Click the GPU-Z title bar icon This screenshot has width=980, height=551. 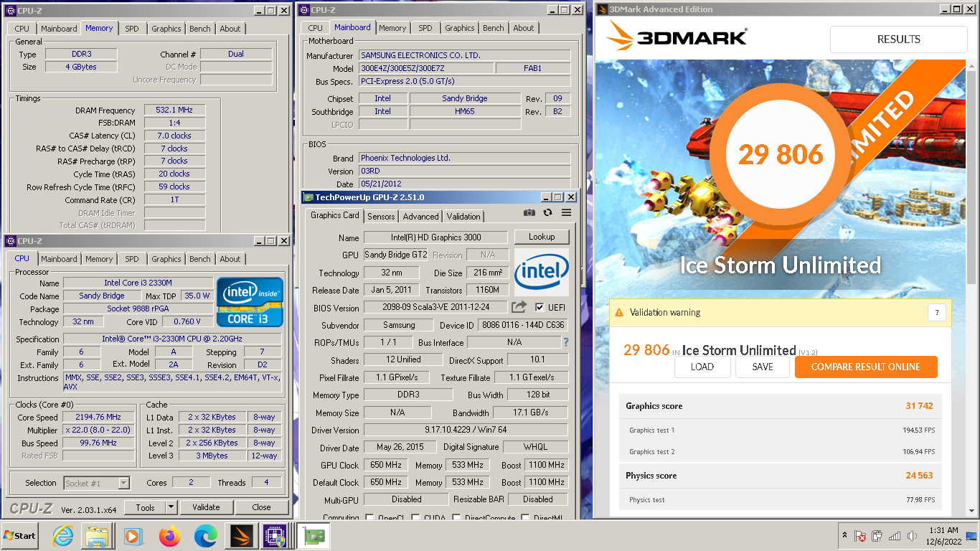[x=308, y=197]
